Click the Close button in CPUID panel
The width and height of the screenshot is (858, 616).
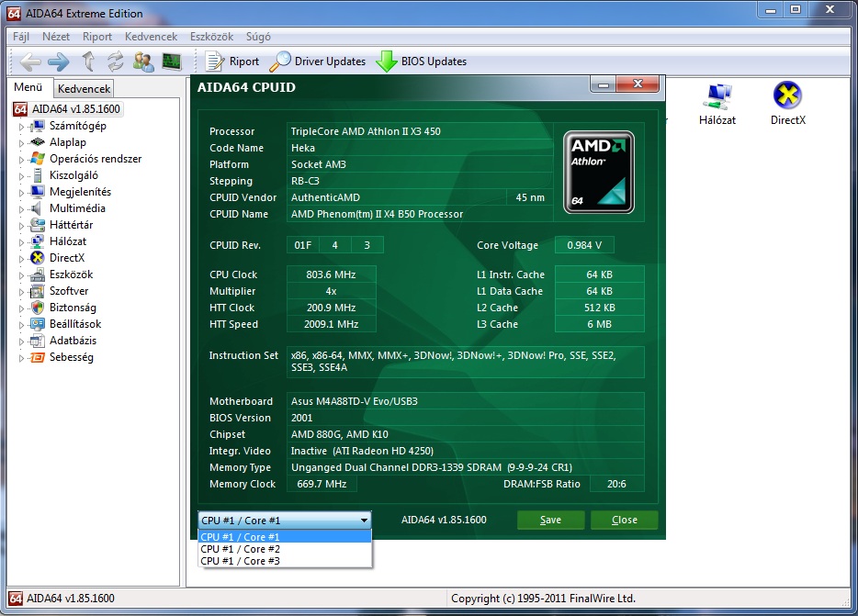[624, 520]
